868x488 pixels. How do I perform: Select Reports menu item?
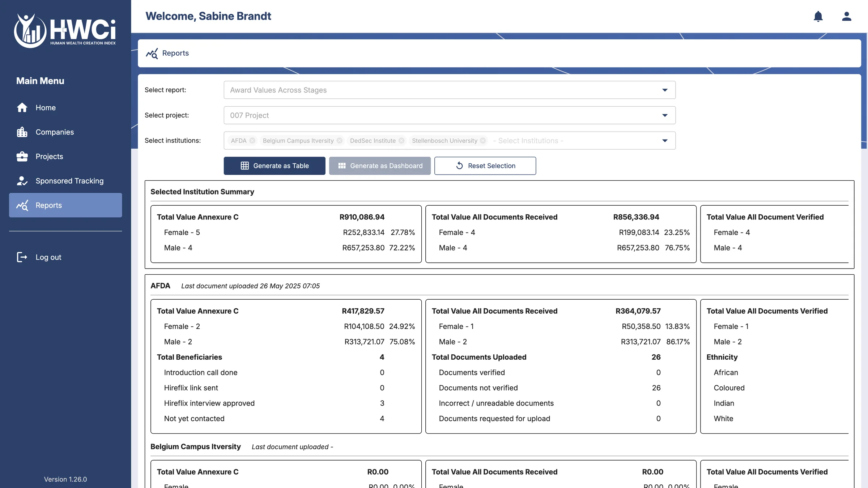pos(65,205)
